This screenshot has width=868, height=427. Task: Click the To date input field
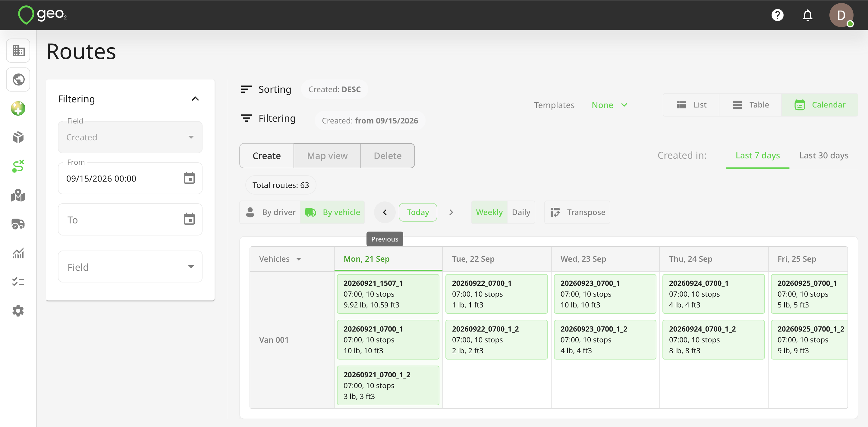pyautogui.click(x=130, y=220)
